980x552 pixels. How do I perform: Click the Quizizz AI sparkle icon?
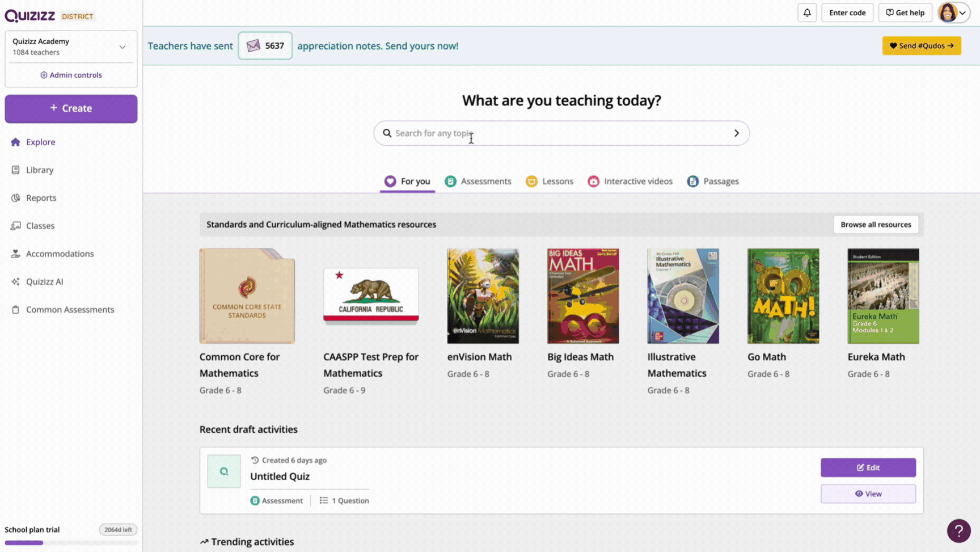(15, 281)
